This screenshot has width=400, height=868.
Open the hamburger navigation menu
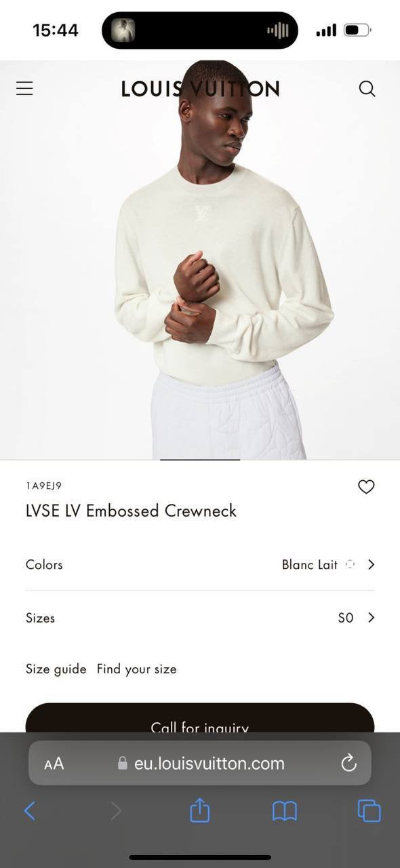[x=24, y=88]
